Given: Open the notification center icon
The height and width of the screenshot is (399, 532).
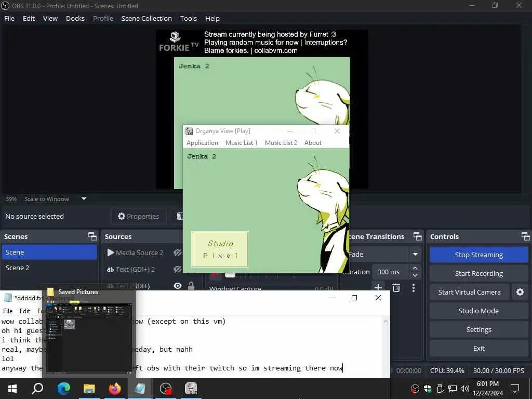Looking at the screenshot, I should point(515,389).
